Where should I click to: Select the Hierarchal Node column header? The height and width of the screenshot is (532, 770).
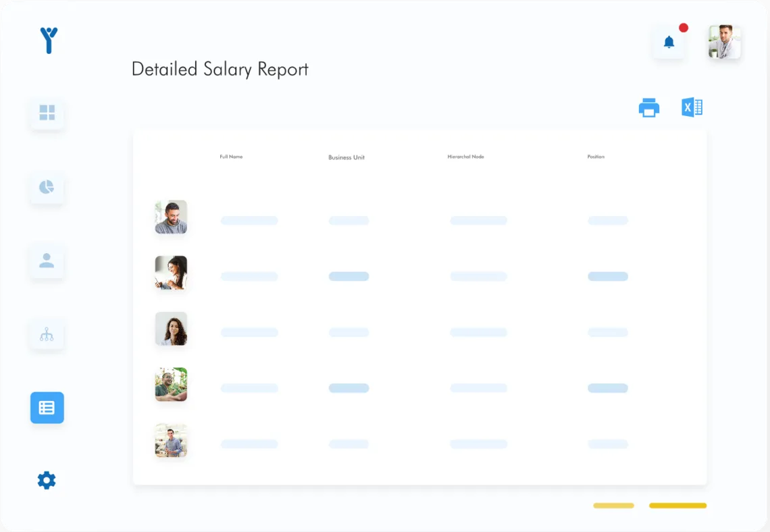[x=465, y=157]
